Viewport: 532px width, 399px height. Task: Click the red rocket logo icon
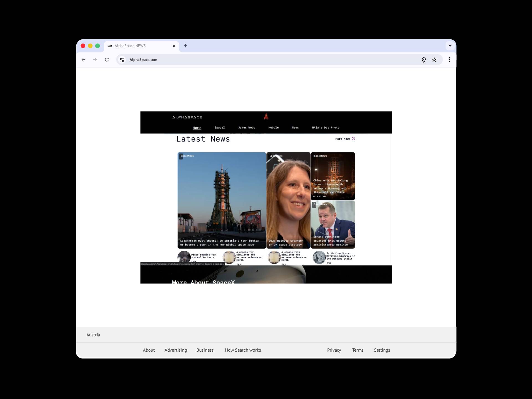266,117
